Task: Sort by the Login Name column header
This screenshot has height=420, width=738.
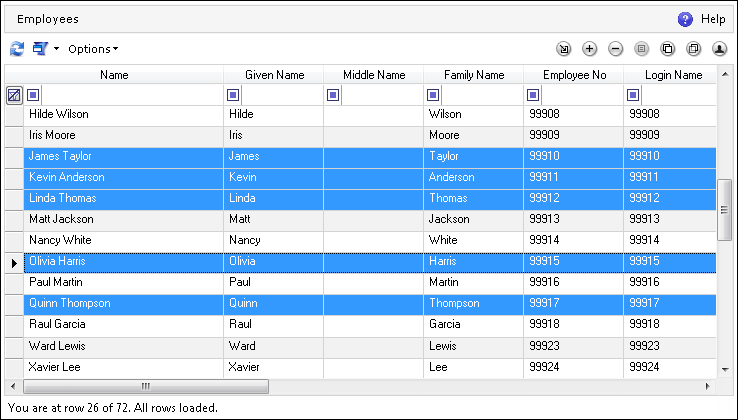Action: [670, 75]
